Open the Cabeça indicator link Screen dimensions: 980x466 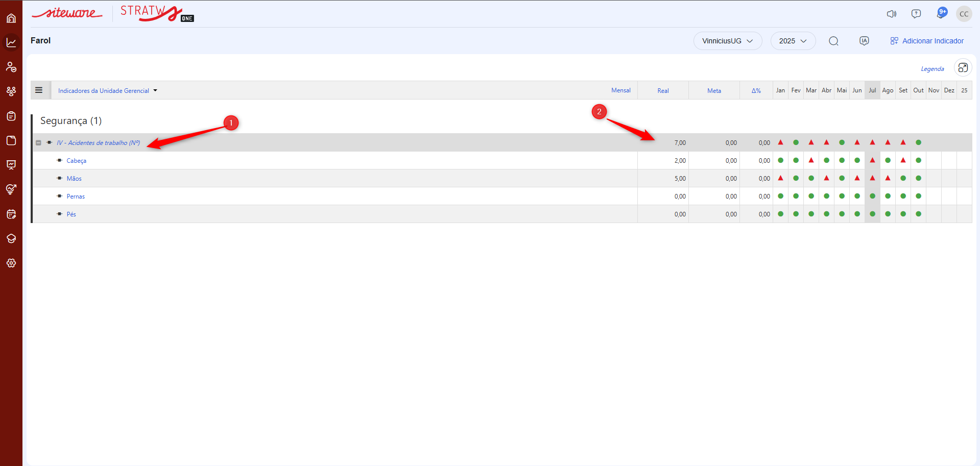coord(76,161)
